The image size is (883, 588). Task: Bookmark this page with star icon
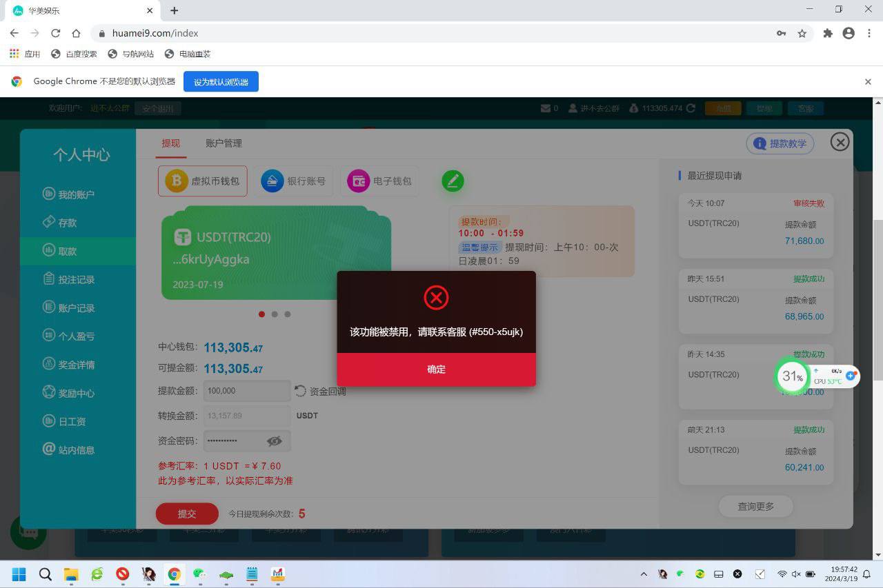pyautogui.click(x=802, y=33)
